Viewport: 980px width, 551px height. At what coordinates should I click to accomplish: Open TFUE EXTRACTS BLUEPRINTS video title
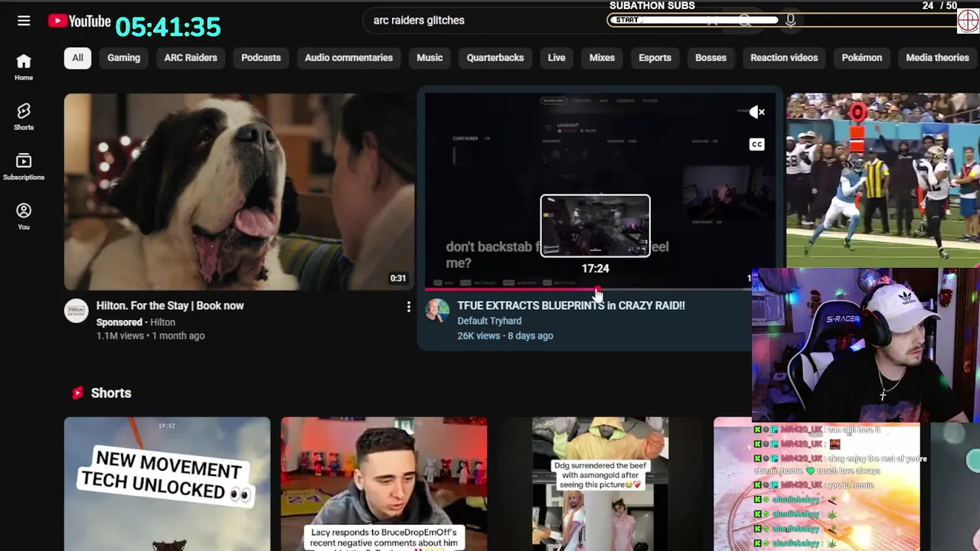click(571, 305)
